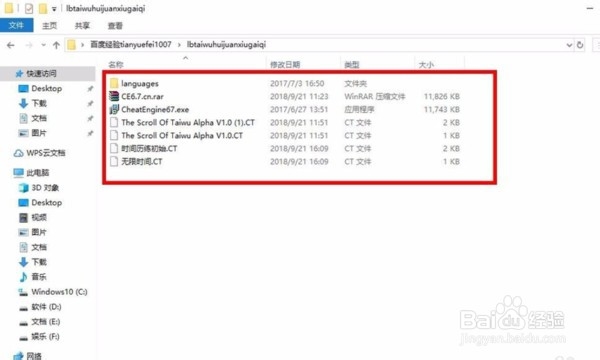
Task: Open 图片 under 此电脑
Action: click(x=39, y=232)
